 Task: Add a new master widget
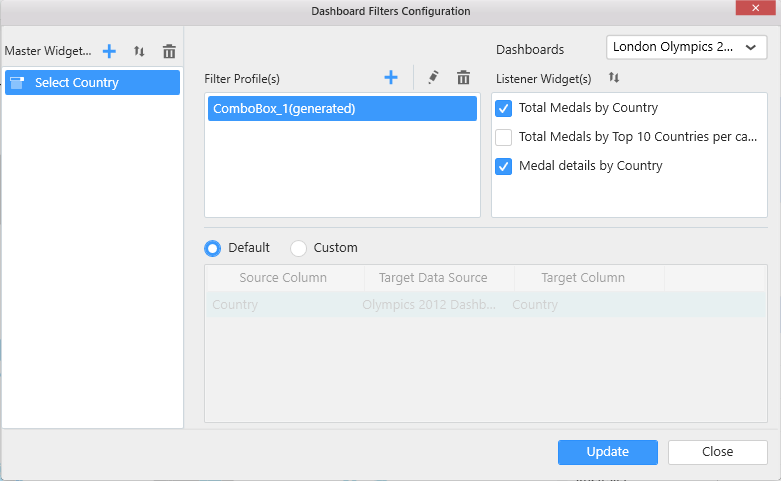110,51
